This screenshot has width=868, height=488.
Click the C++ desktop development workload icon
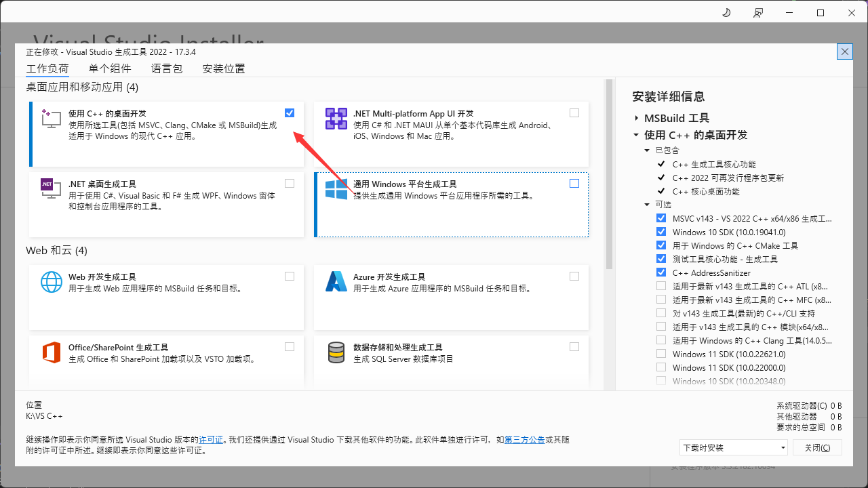[x=51, y=118]
